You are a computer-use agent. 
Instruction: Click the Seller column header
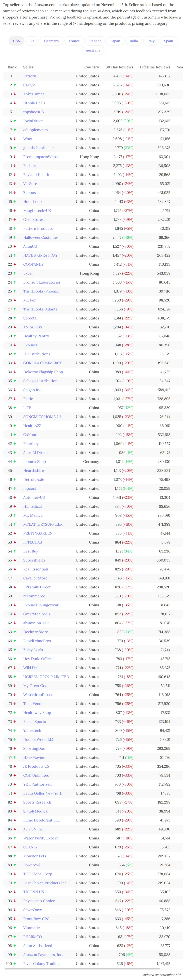coord(28,67)
